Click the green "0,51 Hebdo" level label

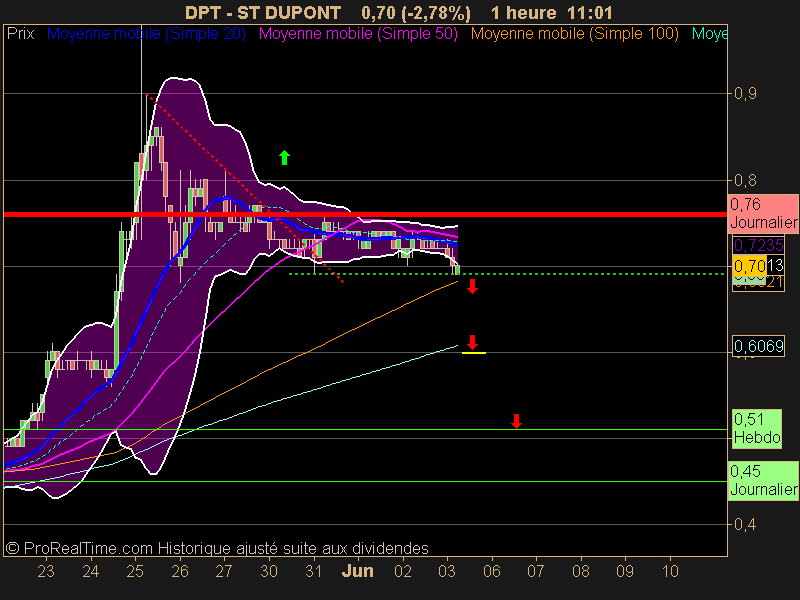point(757,429)
